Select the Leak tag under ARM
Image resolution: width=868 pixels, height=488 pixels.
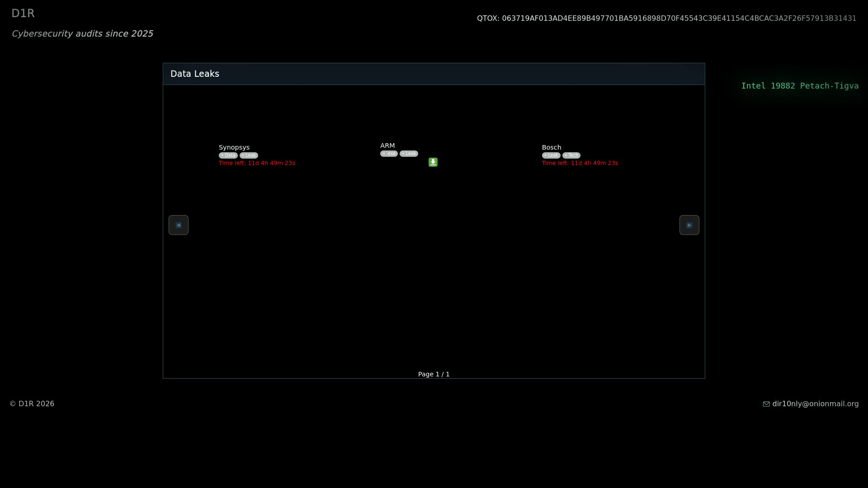[x=409, y=154]
